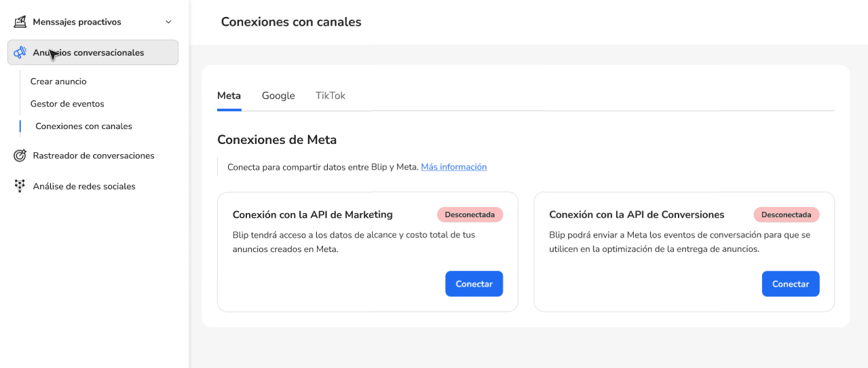Click the network icon for Análise de redes sociales
The width and height of the screenshot is (868, 368).
tap(20, 186)
